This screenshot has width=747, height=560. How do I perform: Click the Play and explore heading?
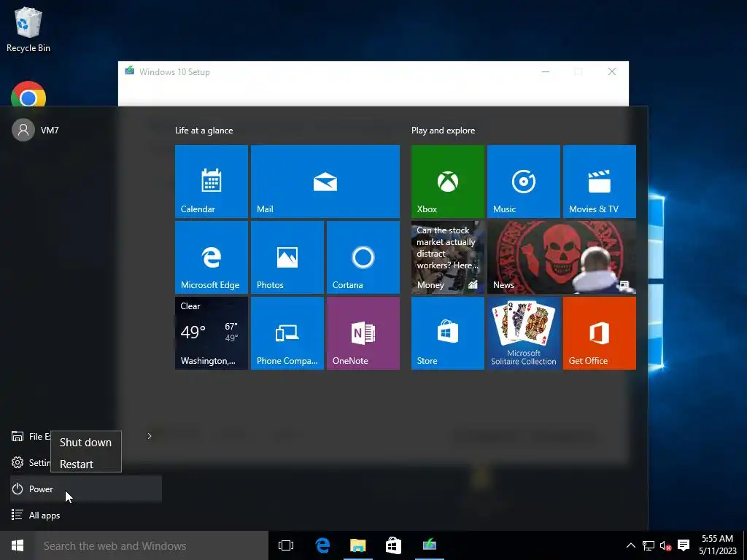tap(443, 131)
